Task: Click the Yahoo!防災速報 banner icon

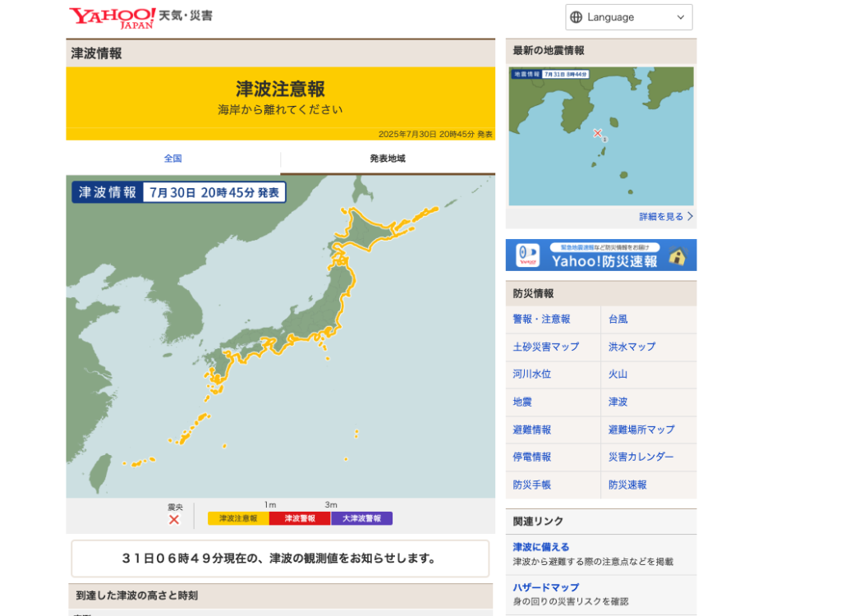Action: [528, 255]
